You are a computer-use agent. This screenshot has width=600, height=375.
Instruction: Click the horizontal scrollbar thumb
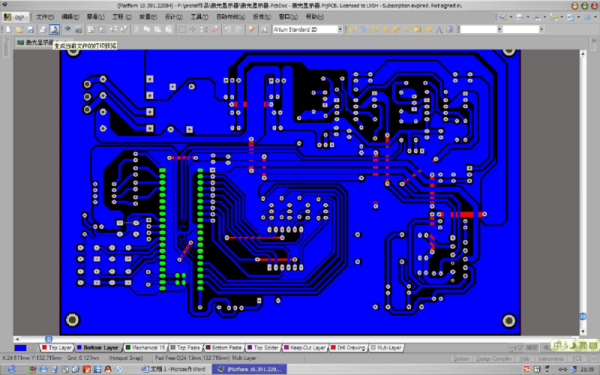[x=49, y=339]
